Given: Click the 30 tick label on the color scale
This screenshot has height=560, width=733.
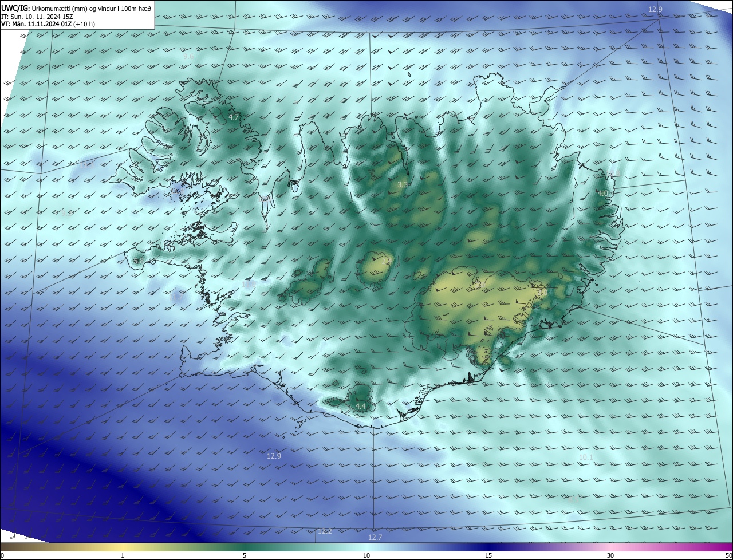Looking at the screenshot, I should (x=610, y=555).
